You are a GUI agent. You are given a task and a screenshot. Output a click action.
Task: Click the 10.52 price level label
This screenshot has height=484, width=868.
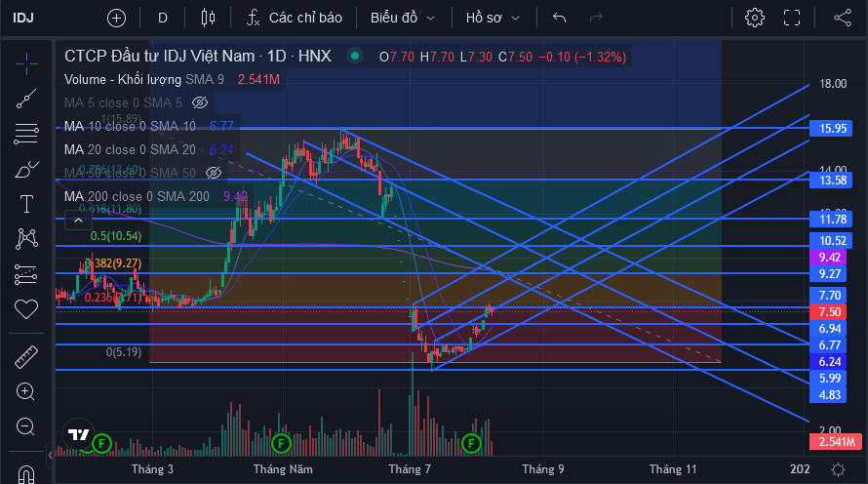(x=833, y=240)
